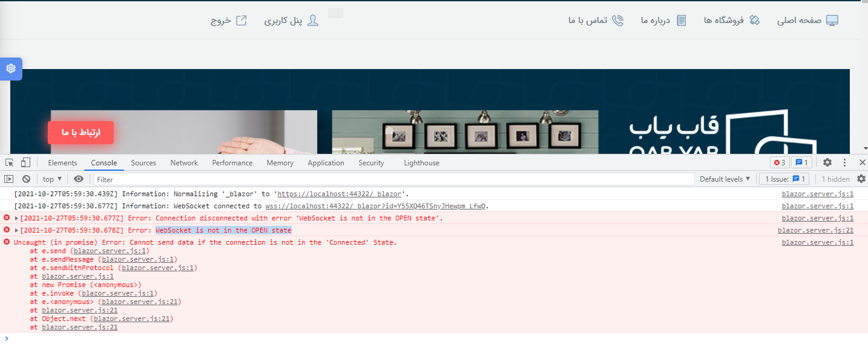This screenshot has height=344, width=868.
Task: Toggle the device toolbar icon
Action: tap(25, 162)
